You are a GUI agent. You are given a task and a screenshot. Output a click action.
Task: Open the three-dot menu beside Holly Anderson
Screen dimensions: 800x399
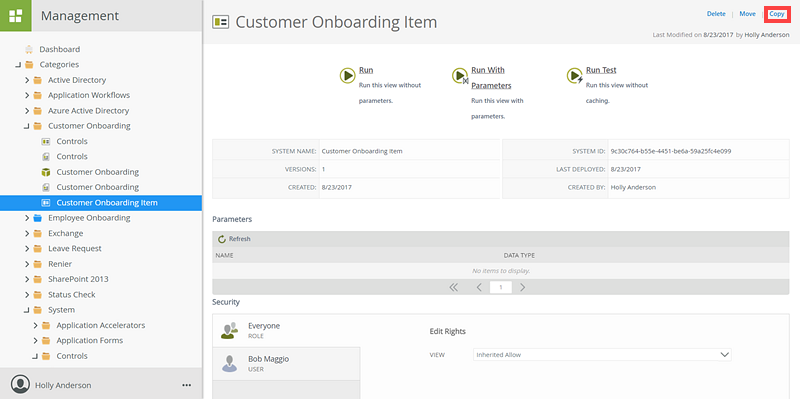point(187,385)
